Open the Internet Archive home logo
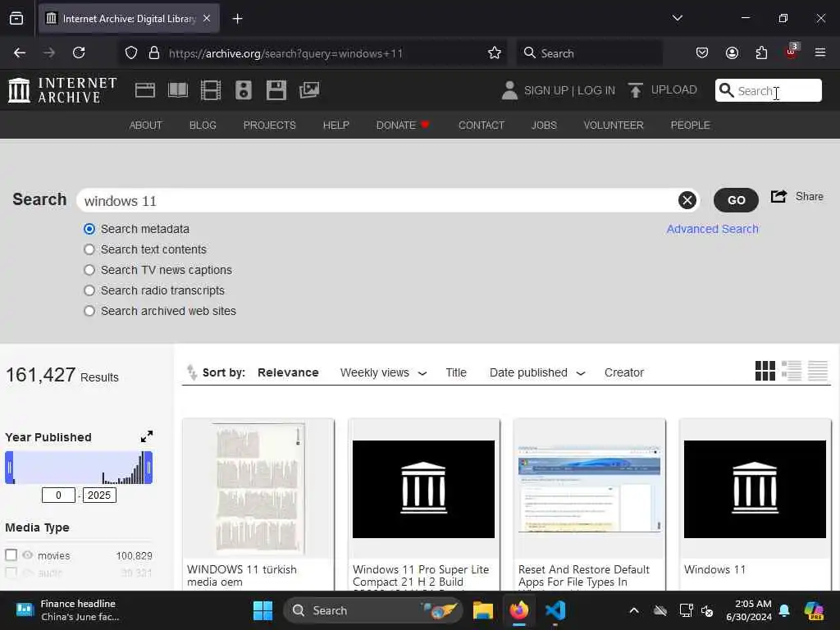The height and width of the screenshot is (630, 840). click(62, 90)
